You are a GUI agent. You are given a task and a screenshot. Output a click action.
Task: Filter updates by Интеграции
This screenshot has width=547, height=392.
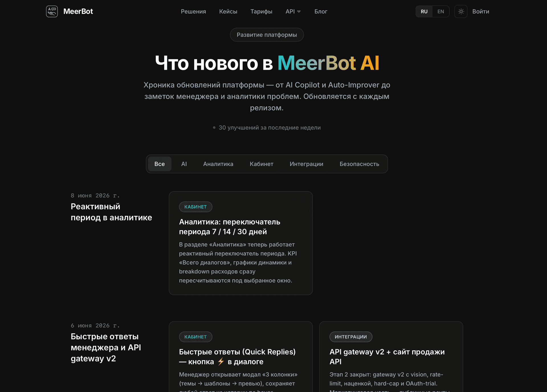pyautogui.click(x=306, y=164)
